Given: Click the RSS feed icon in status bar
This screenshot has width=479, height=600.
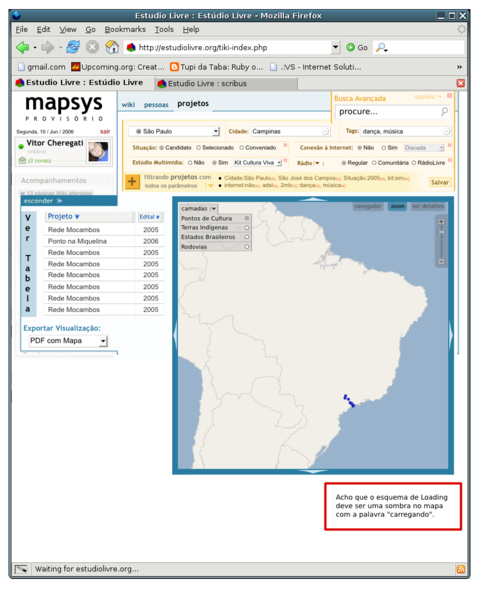Looking at the screenshot, I should pyautogui.click(x=461, y=569).
